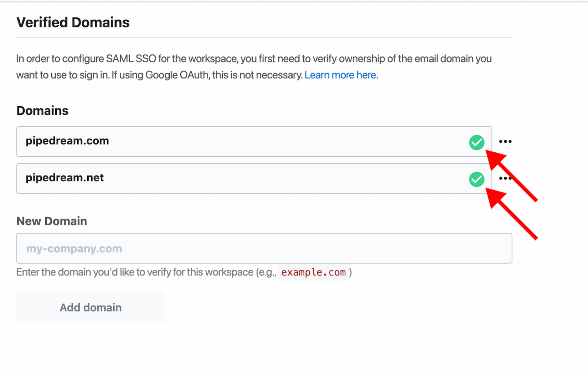
Task: Click the green verification badge on the first domain
Action: pos(476,142)
